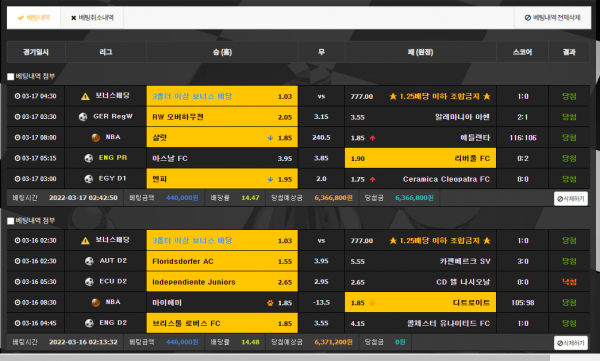Viewport: 600px width, 361px height.
Task: Click the 스코어 column header
Action: pos(522,52)
